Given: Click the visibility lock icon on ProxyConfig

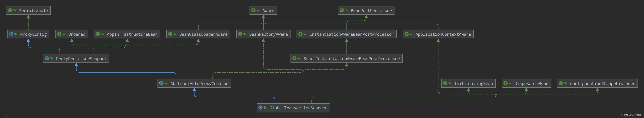Looking at the screenshot, I should [x=16, y=34].
